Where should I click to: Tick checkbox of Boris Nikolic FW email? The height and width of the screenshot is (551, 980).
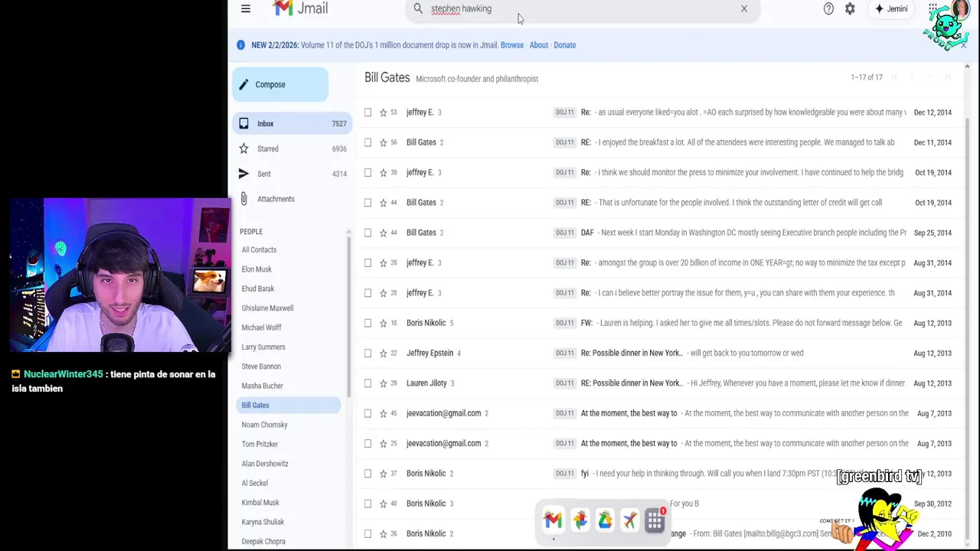(367, 323)
